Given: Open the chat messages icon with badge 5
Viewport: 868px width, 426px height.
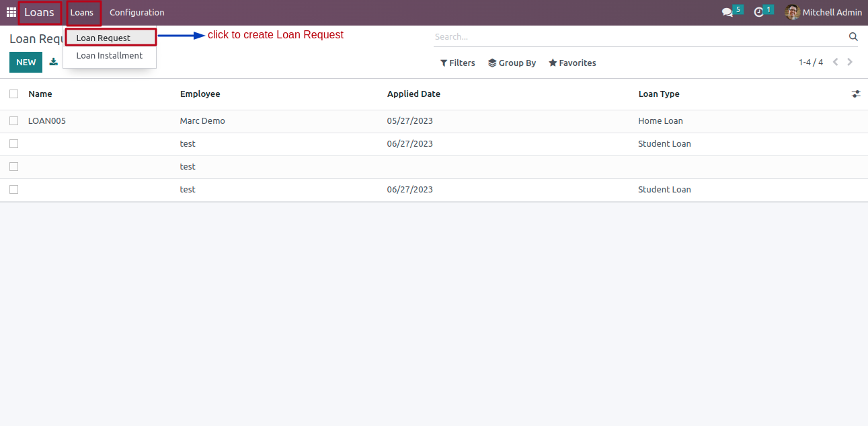Looking at the screenshot, I should coord(727,12).
